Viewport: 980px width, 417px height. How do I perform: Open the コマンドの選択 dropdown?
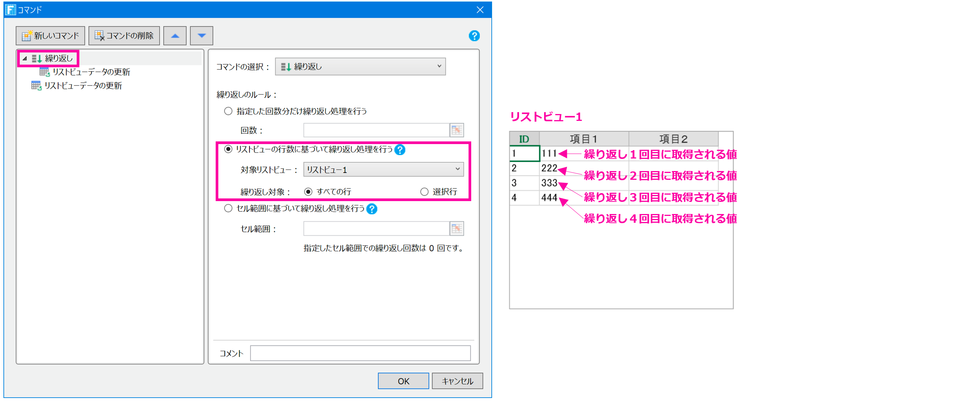[x=360, y=67]
